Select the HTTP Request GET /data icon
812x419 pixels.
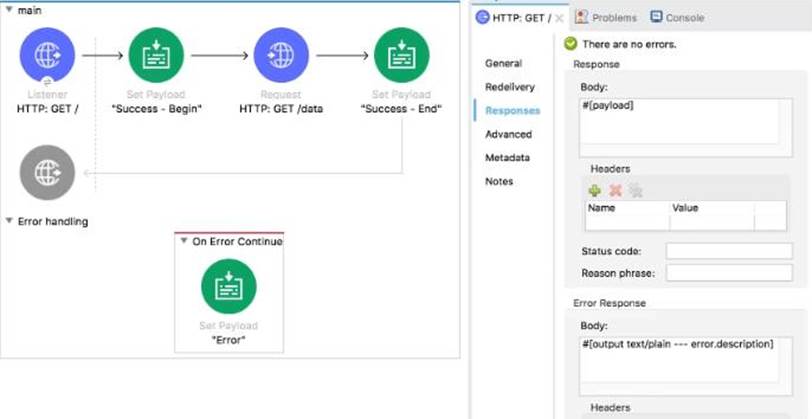point(280,55)
